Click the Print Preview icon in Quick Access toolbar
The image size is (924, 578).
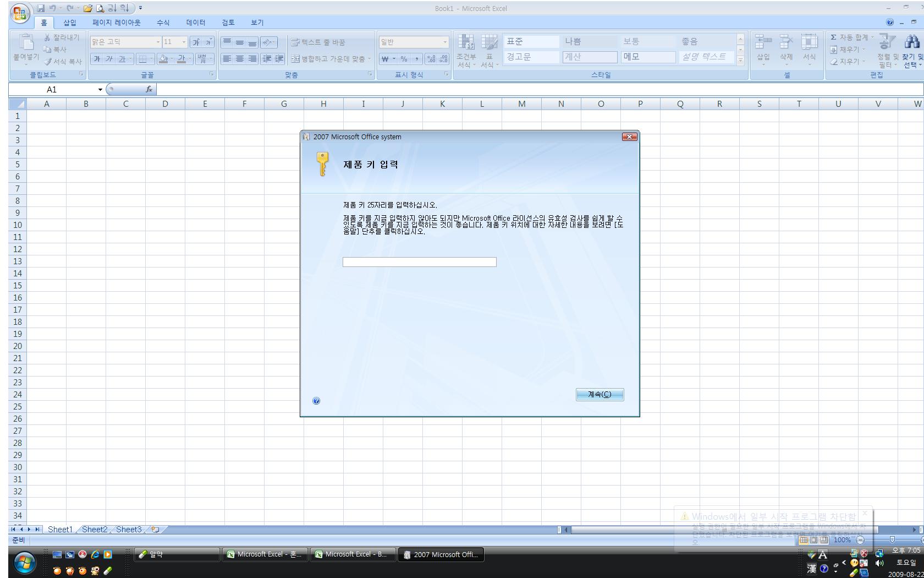100,8
